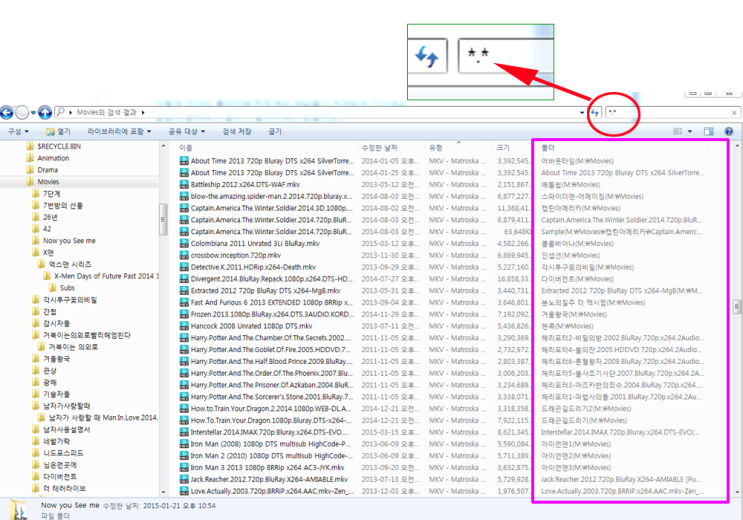Click the refresh icon beside the address bar
The height and width of the screenshot is (520, 743).
(x=594, y=113)
